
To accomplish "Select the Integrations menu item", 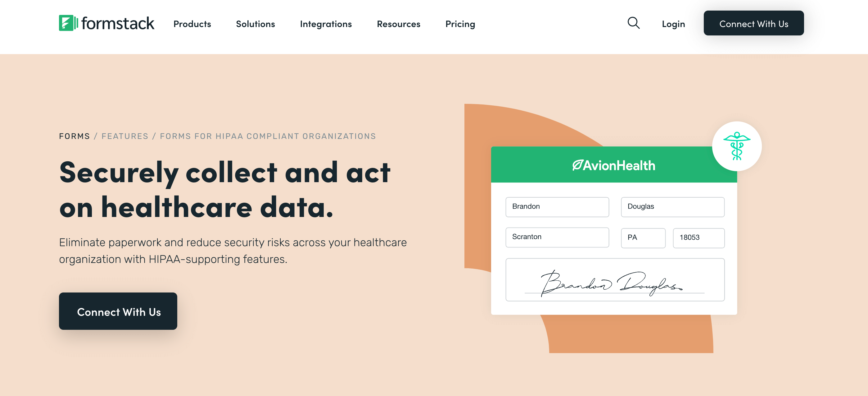I will (x=326, y=23).
